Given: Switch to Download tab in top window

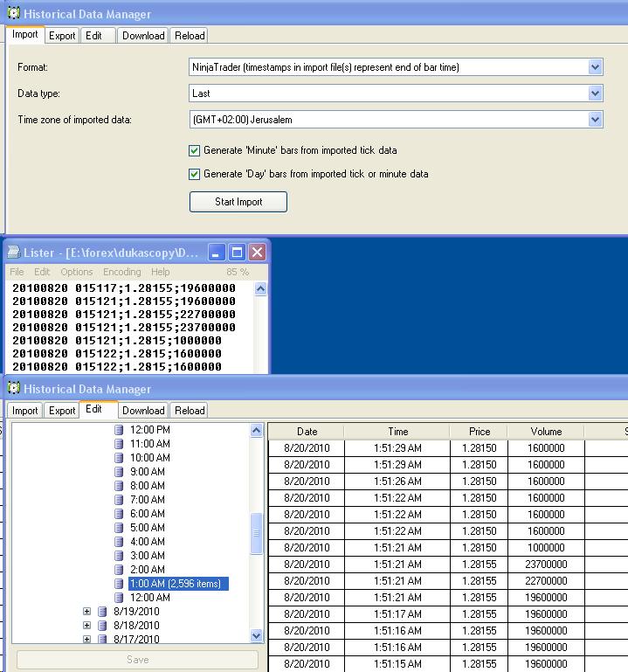Looking at the screenshot, I should coord(143,36).
